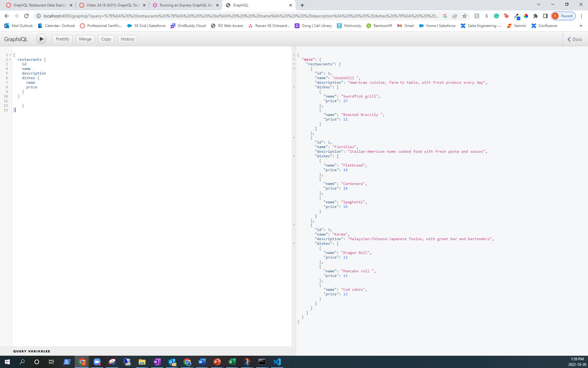Open the Confluence bookmark
Screen dimensions: 588x368
(x=544, y=26)
